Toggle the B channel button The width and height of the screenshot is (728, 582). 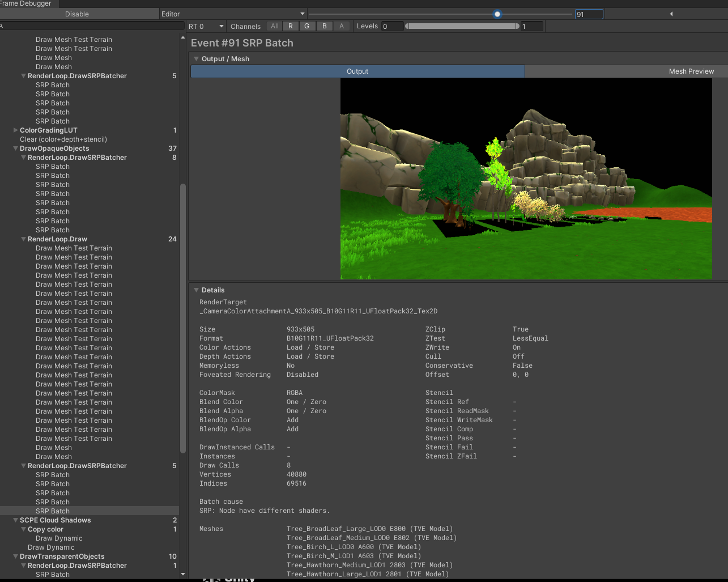click(x=324, y=26)
